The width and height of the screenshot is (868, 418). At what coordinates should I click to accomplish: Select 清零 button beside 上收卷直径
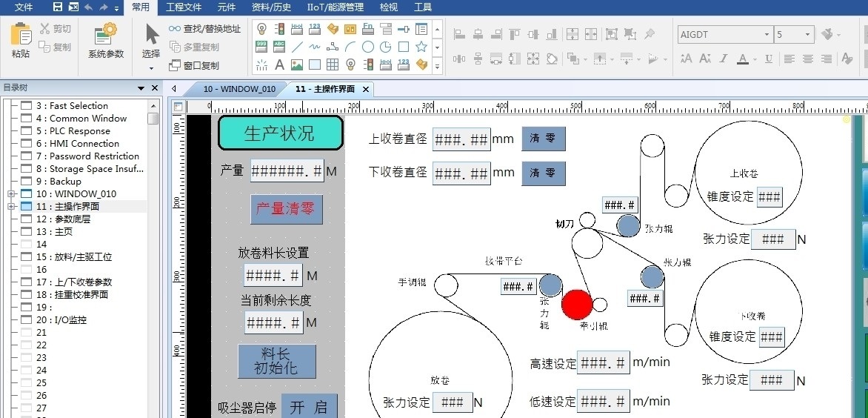click(x=543, y=139)
